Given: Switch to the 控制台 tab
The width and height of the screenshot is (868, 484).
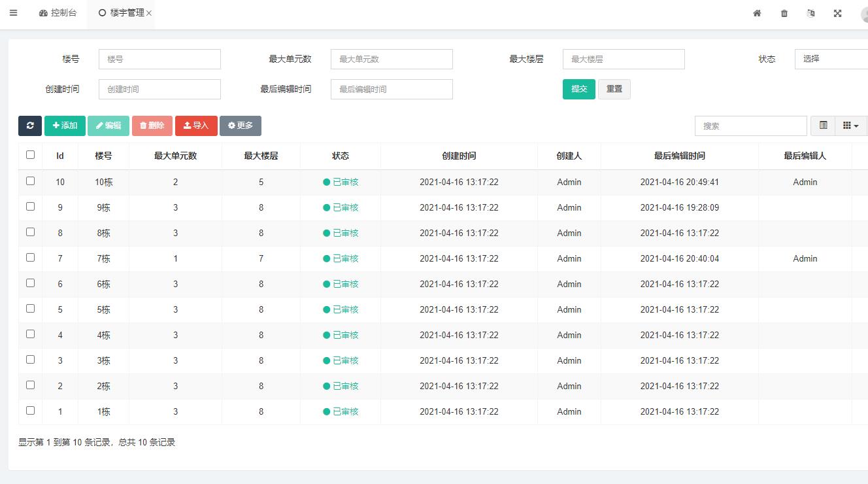Looking at the screenshot, I should [x=58, y=13].
